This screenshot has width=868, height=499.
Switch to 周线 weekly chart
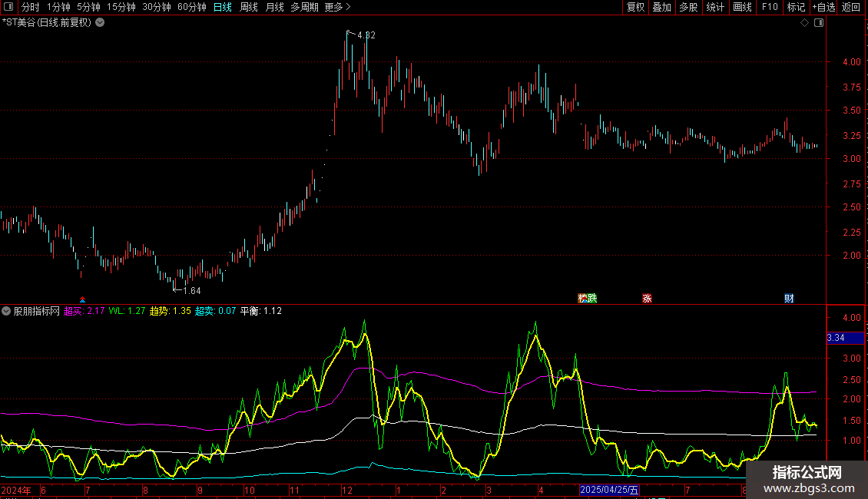(x=249, y=7)
